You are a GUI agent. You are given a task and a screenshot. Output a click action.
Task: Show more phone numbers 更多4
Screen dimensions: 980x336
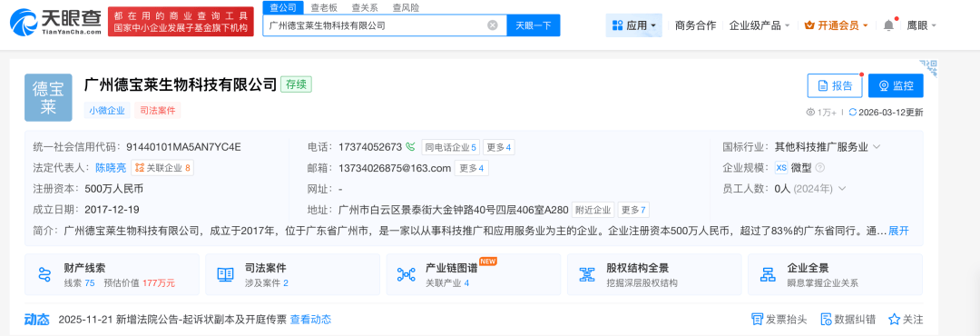point(499,148)
